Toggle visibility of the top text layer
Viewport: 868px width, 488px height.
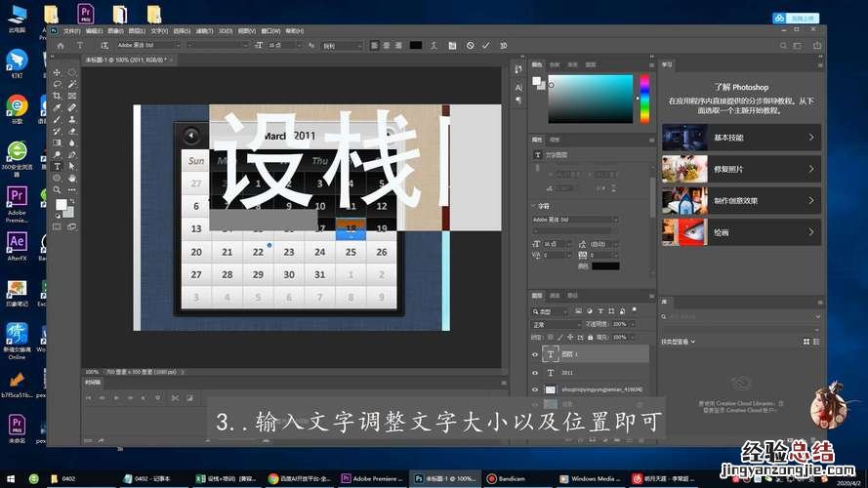pos(535,354)
